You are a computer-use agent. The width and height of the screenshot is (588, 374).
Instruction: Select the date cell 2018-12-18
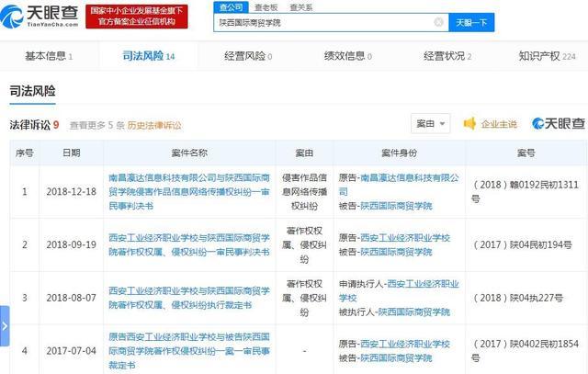72,192
